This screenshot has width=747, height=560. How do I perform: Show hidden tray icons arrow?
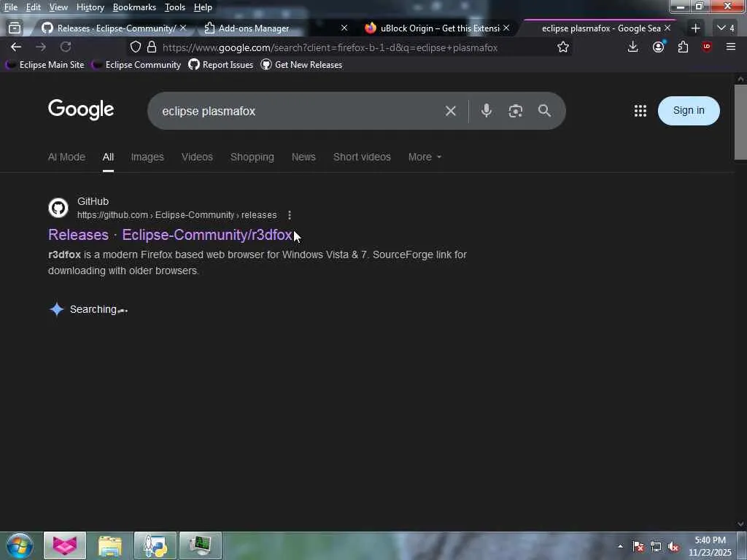[x=620, y=547]
